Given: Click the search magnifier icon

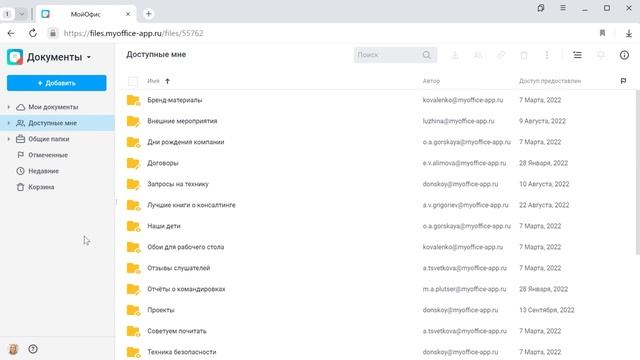Looking at the screenshot, I should (427, 55).
